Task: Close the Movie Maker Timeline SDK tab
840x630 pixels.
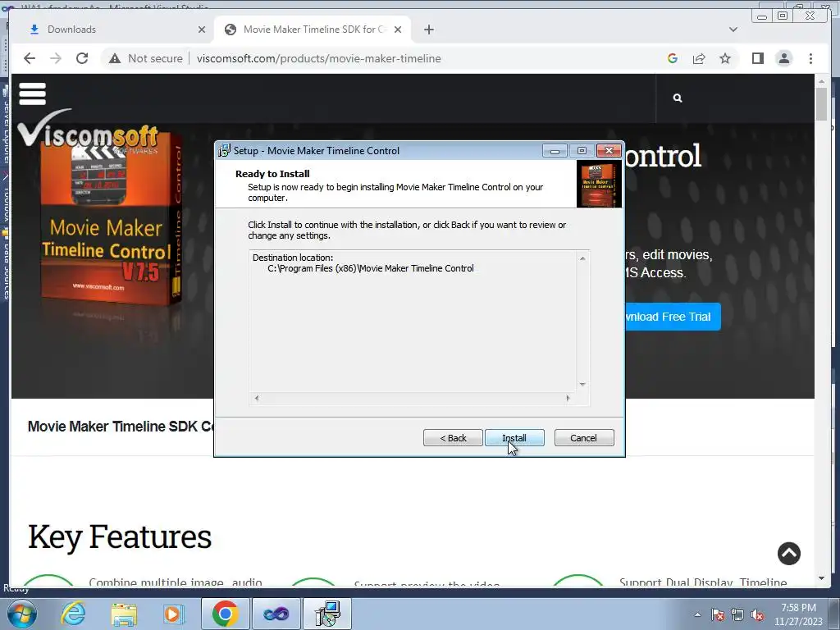Action: (x=398, y=30)
